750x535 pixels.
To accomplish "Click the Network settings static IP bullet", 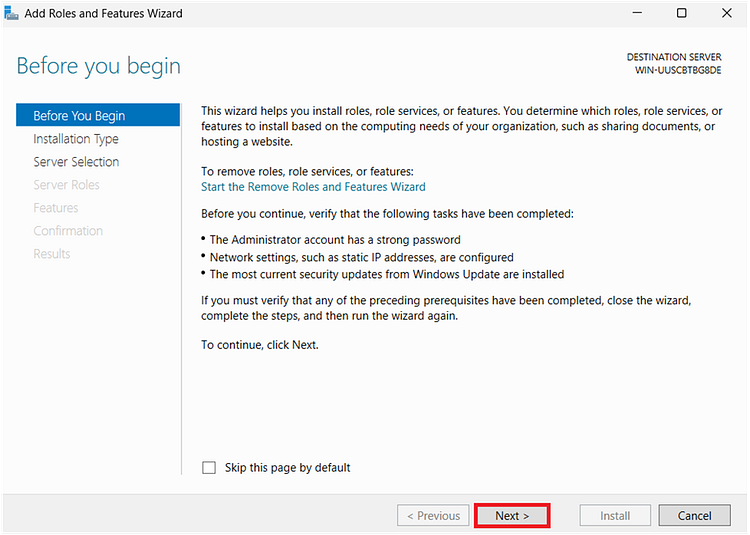I will [361, 257].
